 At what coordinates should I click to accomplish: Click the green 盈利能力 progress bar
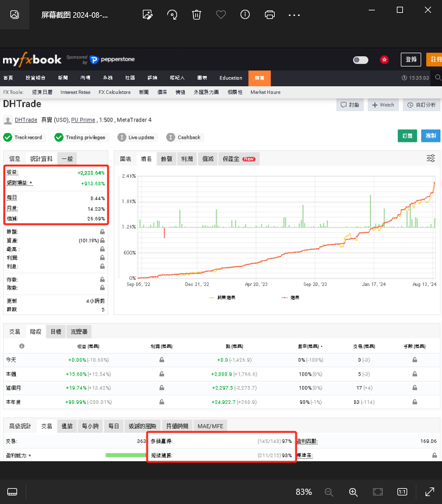(x=126, y=455)
